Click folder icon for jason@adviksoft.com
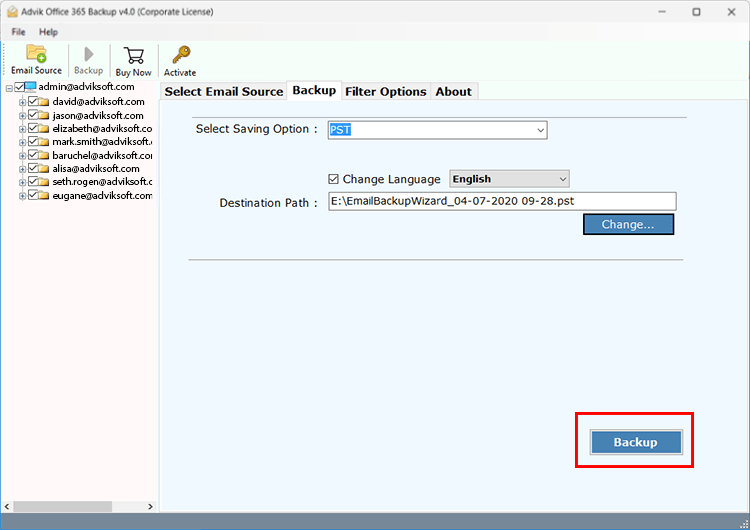 [44, 115]
